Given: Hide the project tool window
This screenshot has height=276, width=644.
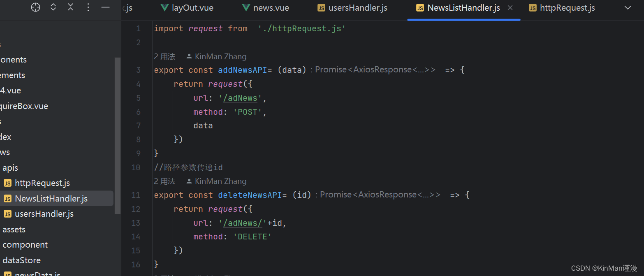Looking at the screenshot, I should click(105, 7).
